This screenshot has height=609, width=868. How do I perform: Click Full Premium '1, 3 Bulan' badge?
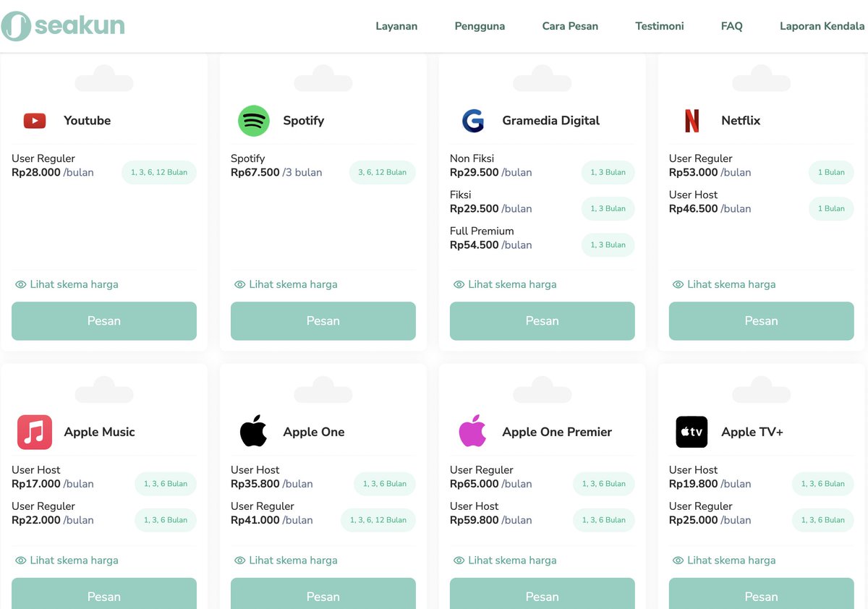click(608, 244)
